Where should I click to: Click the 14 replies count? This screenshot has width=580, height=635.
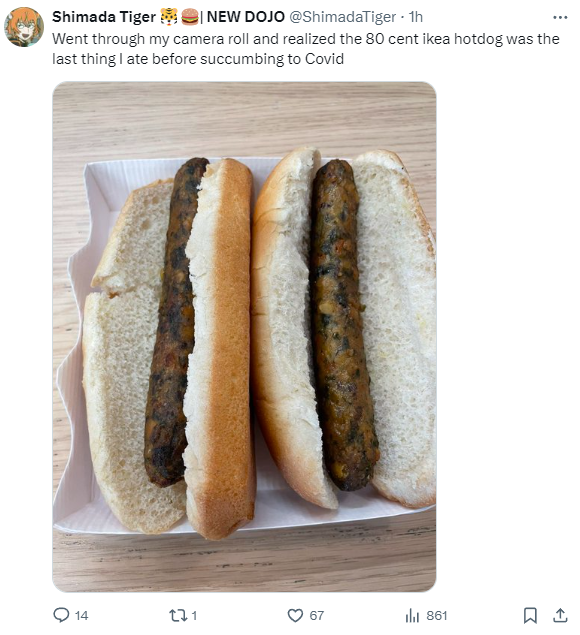click(81, 616)
